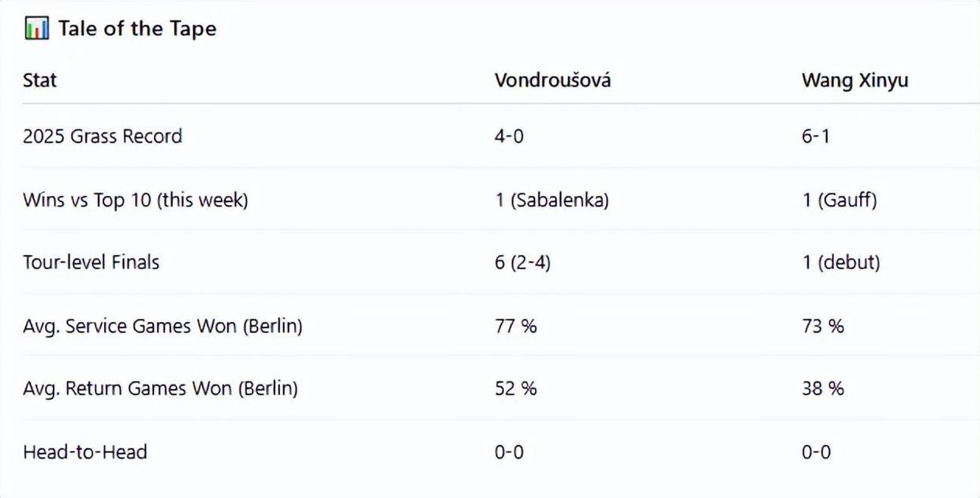Select Avg. Service Games Won label
Image resolution: width=980 pixels, height=498 pixels.
(163, 325)
